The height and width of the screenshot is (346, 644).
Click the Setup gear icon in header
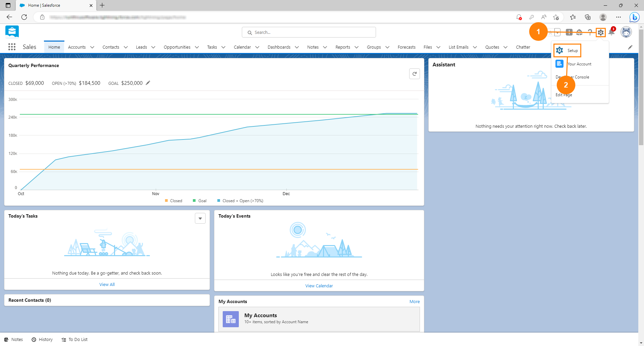click(600, 33)
